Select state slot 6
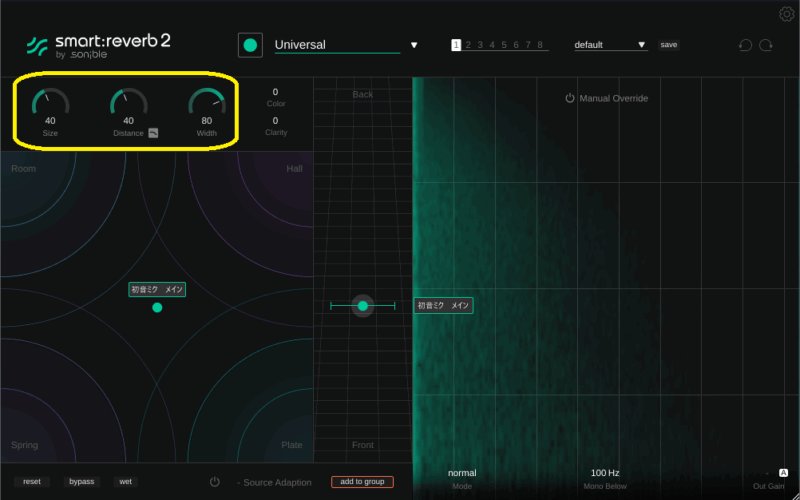 click(516, 45)
